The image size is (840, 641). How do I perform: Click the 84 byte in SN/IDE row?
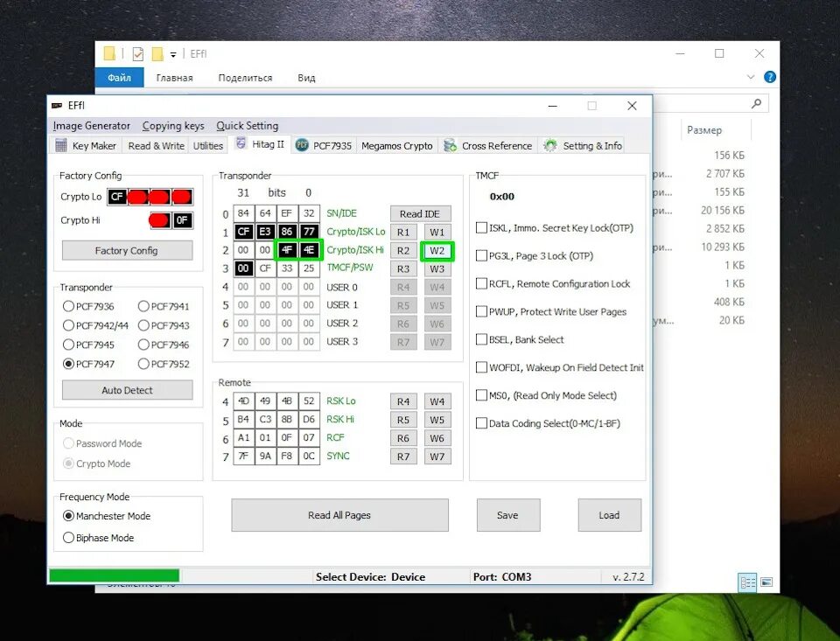(243, 213)
